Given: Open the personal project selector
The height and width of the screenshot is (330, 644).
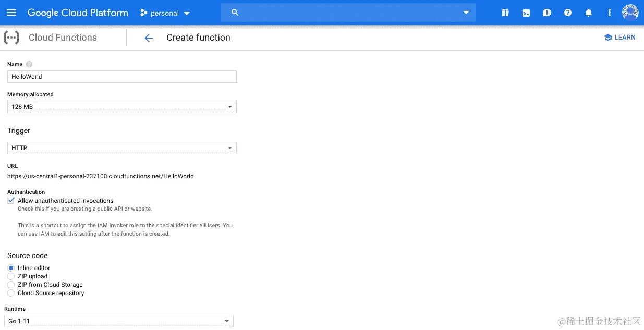Looking at the screenshot, I should tap(165, 13).
